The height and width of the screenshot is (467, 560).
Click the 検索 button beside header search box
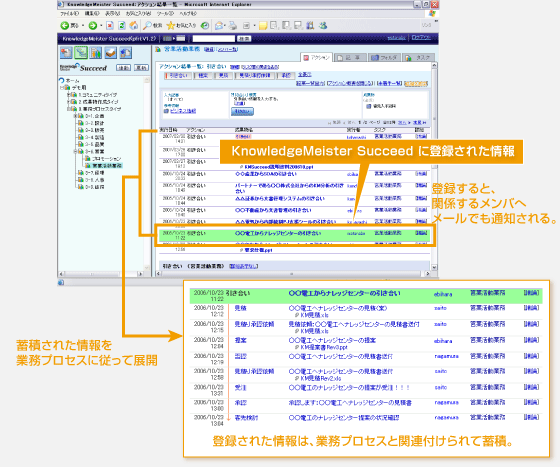244,39
